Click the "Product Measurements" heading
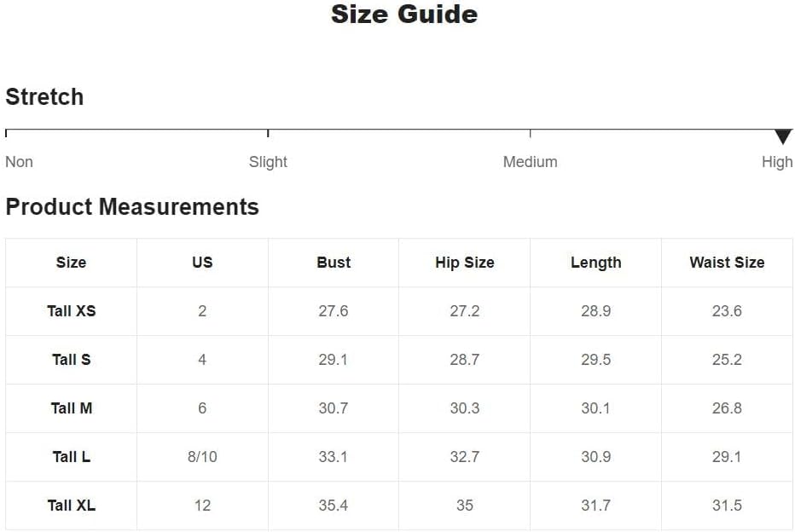Image resolution: width=795 pixels, height=532 pixels. [x=132, y=207]
